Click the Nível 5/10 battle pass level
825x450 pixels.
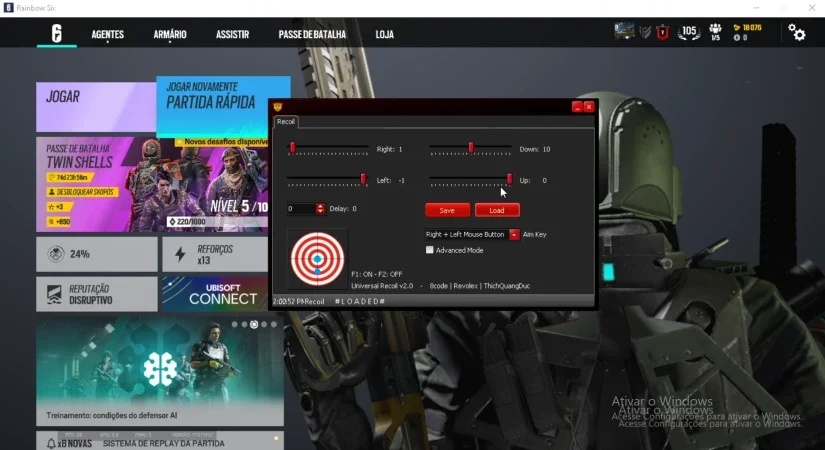pos(239,206)
